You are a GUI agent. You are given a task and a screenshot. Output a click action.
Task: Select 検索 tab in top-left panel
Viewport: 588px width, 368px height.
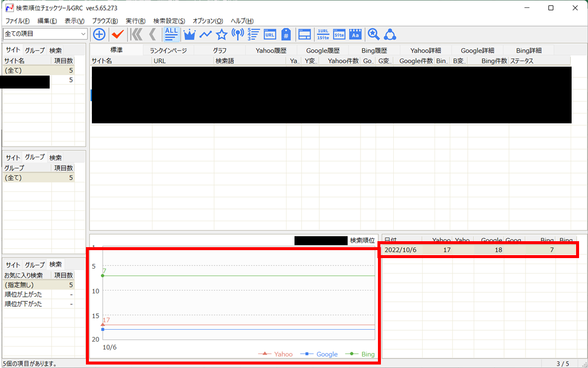[56, 50]
